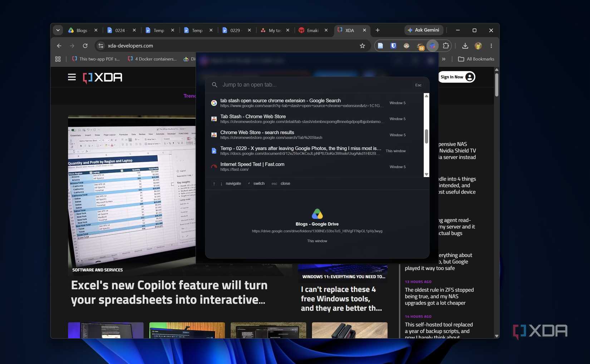
Task: Read the oldest rule in ZFS article
Action: tap(439, 296)
